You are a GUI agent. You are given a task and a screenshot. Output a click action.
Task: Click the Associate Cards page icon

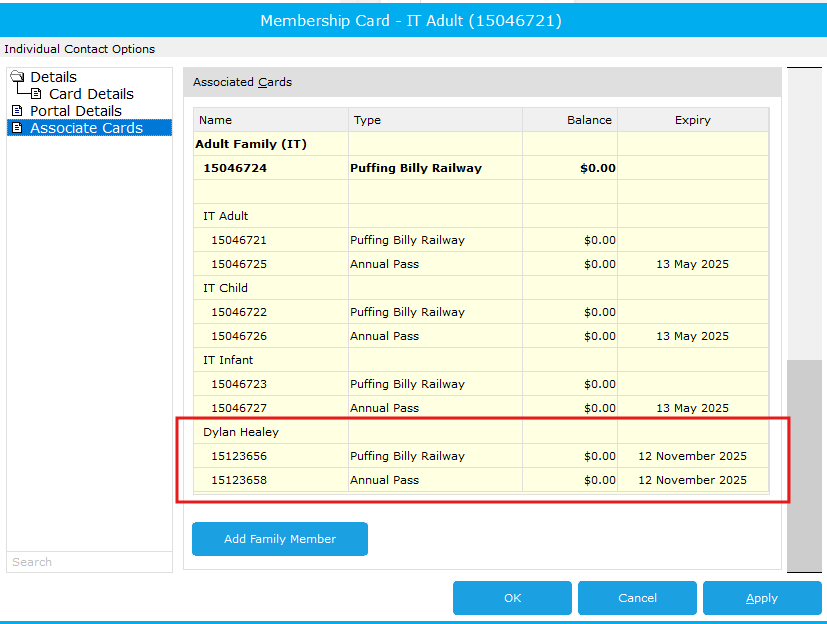click(17, 128)
